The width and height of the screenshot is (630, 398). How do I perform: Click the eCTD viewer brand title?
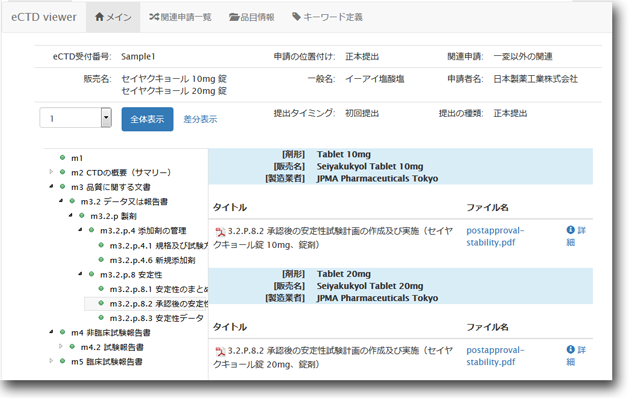[x=44, y=17]
